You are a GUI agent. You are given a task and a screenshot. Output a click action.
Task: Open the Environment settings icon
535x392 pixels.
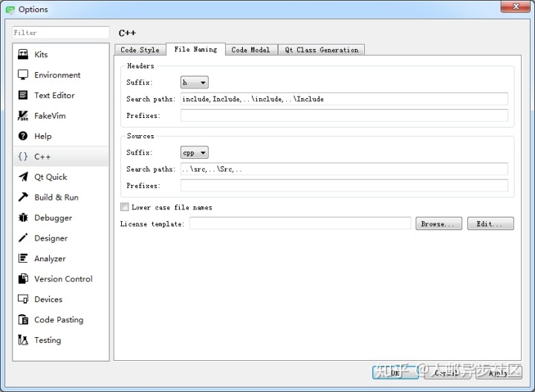tap(23, 75)
